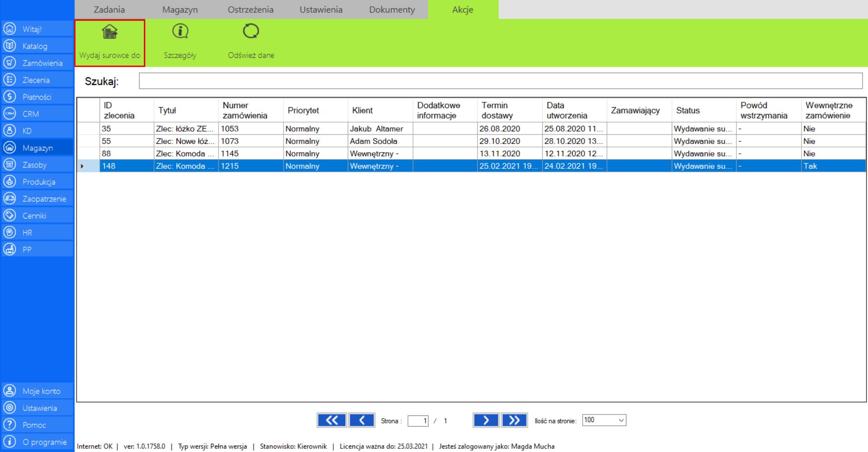Select row with ID zlecenia 88
Screen dimensions: 868x452
point(471,153)
